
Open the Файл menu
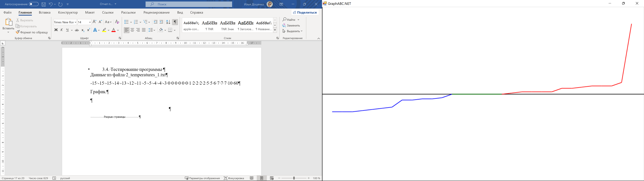(8, 13)
